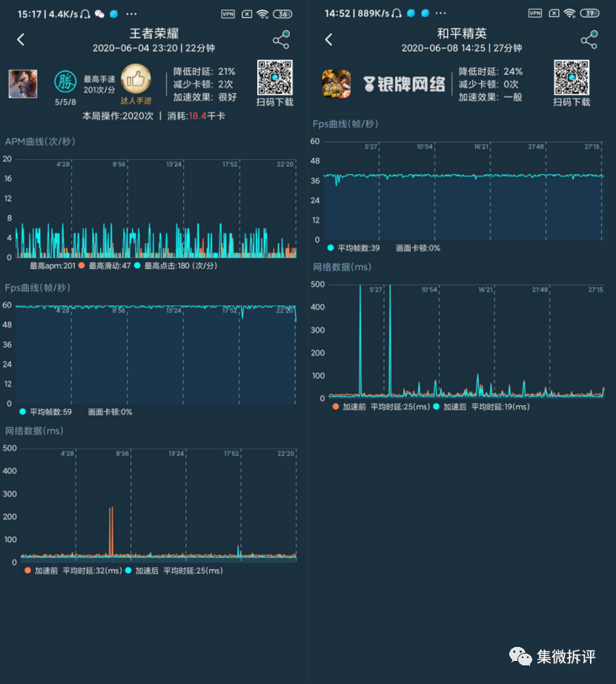Open the 王者荣耀 hero avatar thumbnail
The height and width of the screenshot is (684, 616).
coord(23,84)
